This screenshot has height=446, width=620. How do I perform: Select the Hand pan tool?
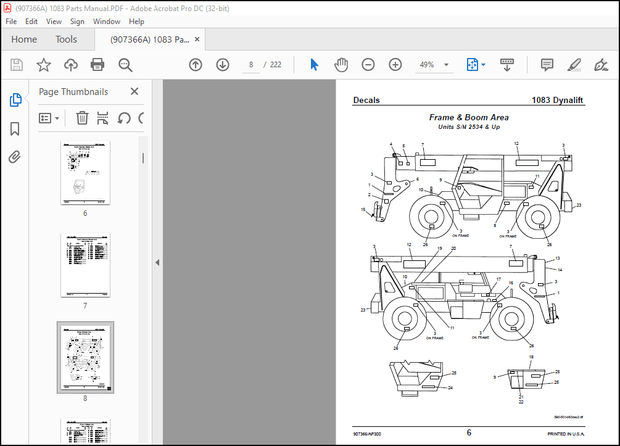pyautogui.click(x=341, y=64)
